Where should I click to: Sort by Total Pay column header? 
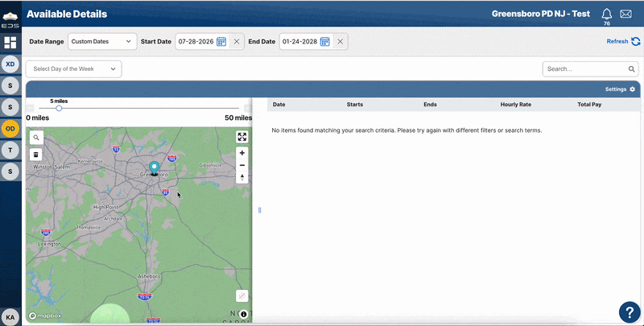(589, 105)
